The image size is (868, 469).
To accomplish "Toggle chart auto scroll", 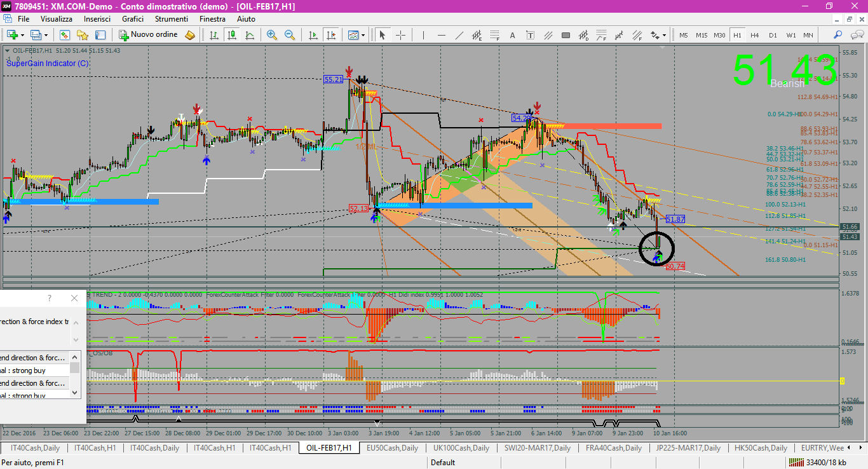I will (x=313, y=35).
